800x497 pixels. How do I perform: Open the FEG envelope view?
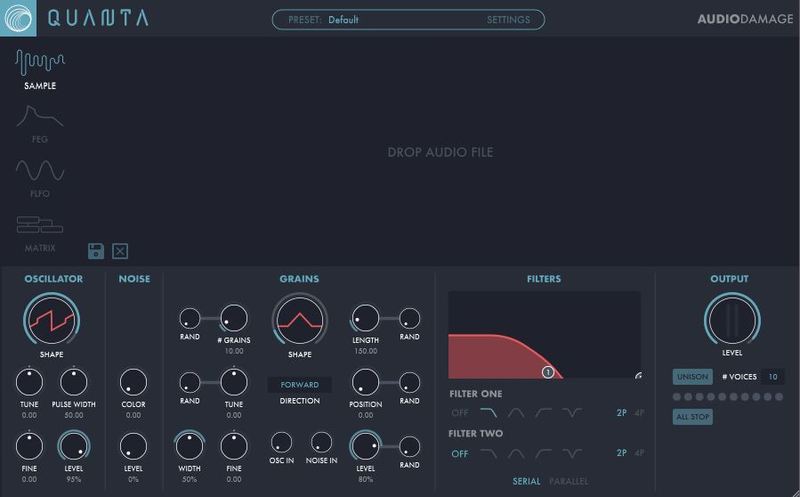tap(40, 123)
